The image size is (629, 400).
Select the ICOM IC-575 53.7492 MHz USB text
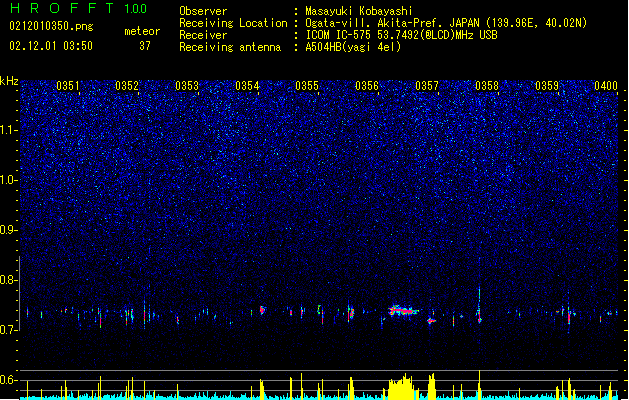401,35
